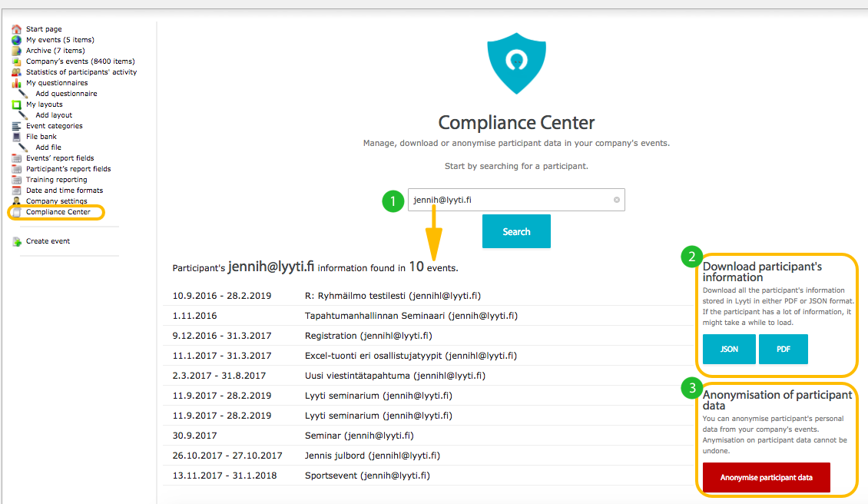Click the File bank icon

[17, 137]
